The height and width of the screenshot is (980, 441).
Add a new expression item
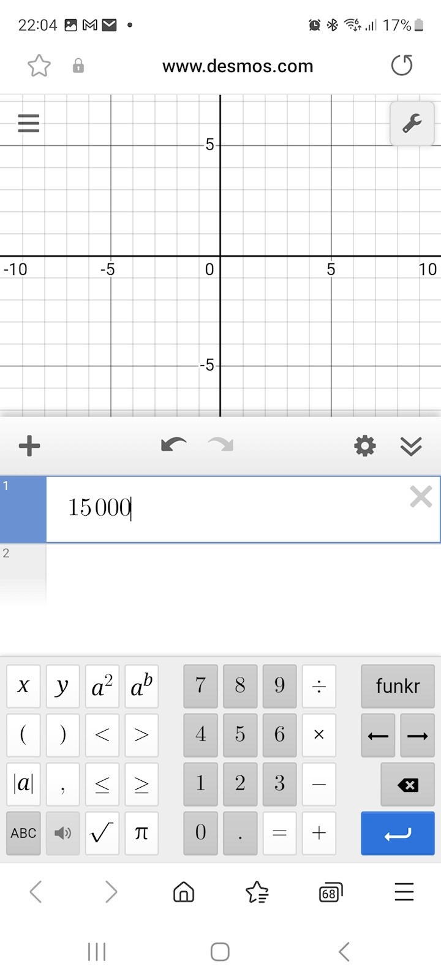[x=29, y=446]
